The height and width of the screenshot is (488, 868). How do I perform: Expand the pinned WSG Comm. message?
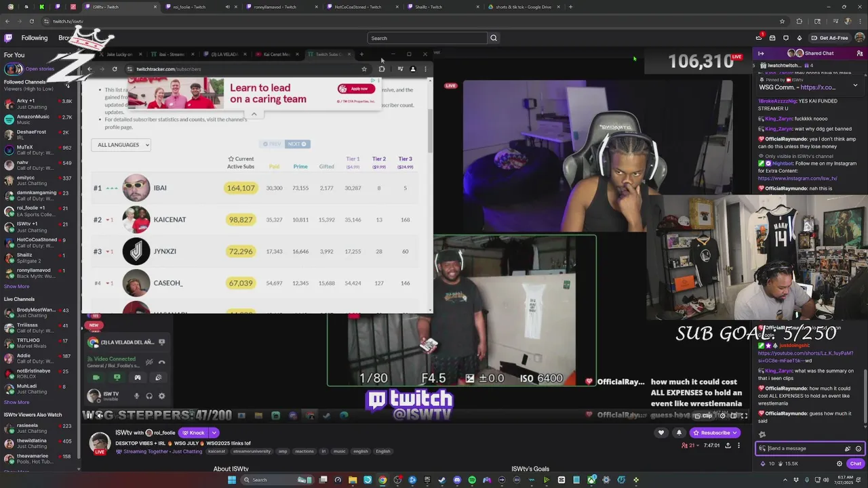pos(855,85)
